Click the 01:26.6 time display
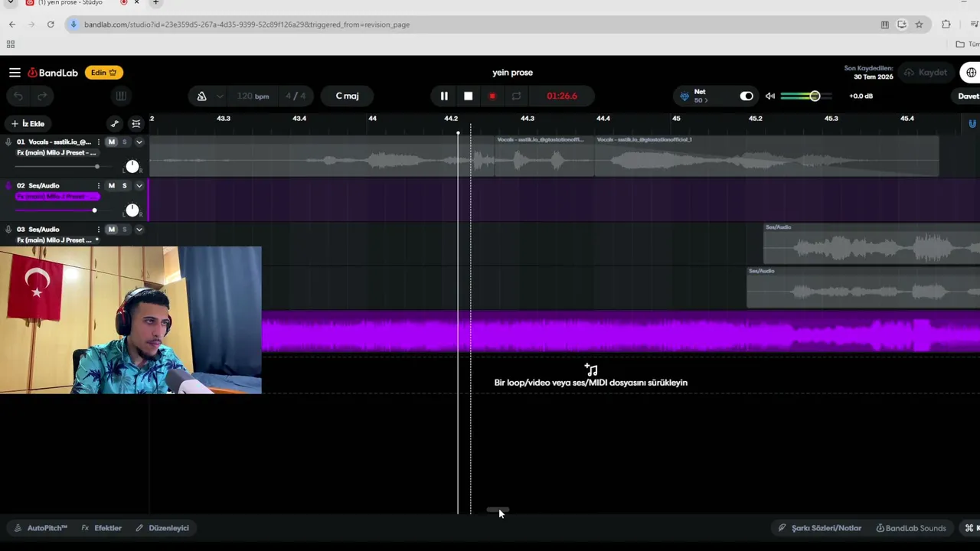 point(562,96)
